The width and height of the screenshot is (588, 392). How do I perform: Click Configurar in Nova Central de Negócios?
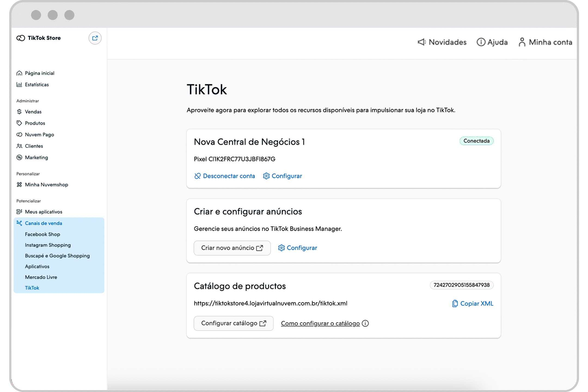click(x=283, y=176)
